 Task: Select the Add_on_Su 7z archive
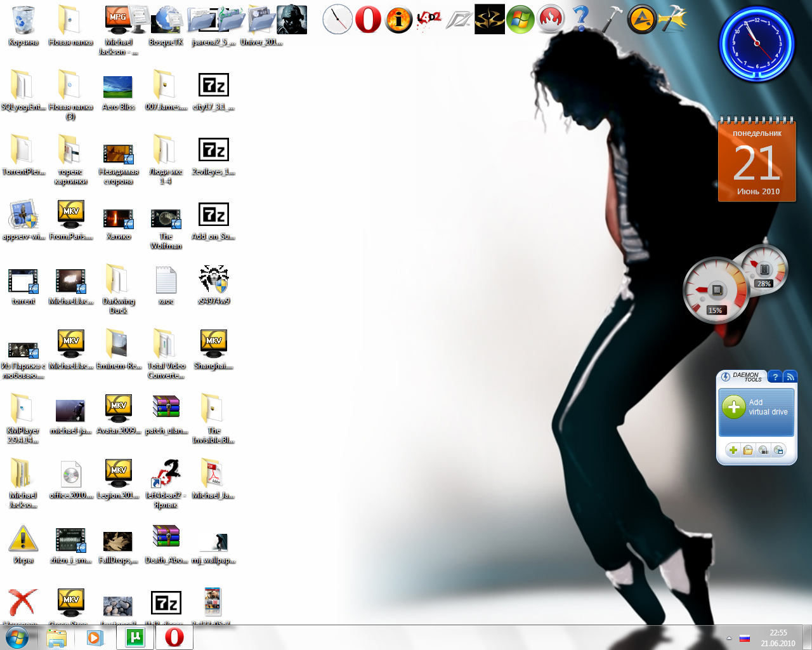pos(214,220)
